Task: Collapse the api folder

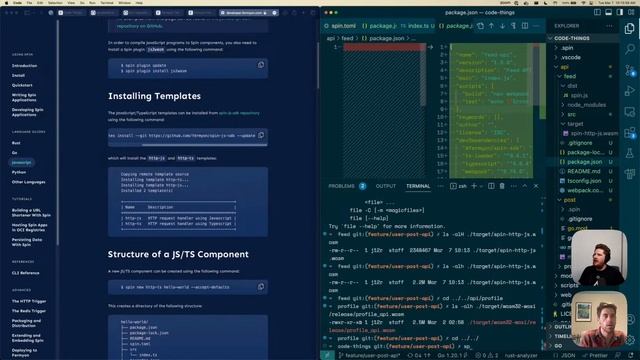Action: coord(556,67)
